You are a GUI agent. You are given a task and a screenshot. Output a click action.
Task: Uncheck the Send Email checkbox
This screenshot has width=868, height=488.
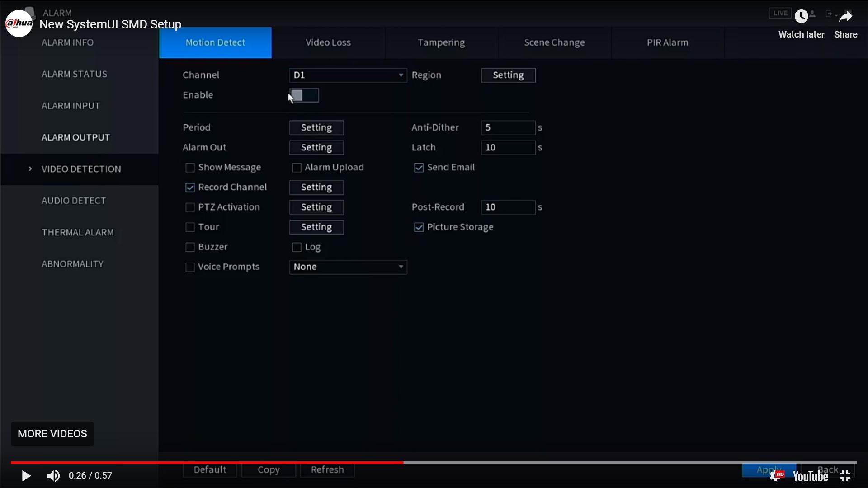419,168
